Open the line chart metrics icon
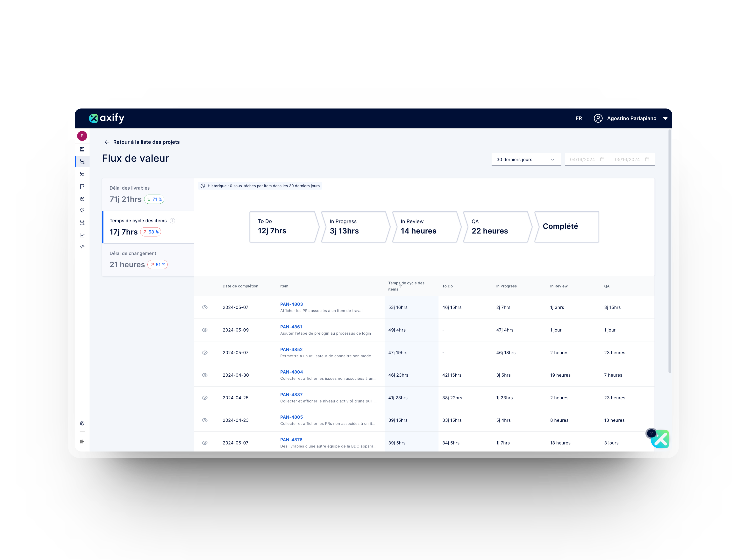 (x=82, y=235)
